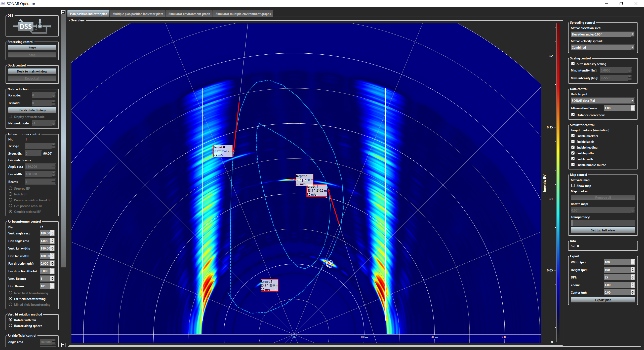Image resolution: width=644 pixels, height=350 pixels.
Task: Select the Target 0 label on the plot
Action: [223, 151]
